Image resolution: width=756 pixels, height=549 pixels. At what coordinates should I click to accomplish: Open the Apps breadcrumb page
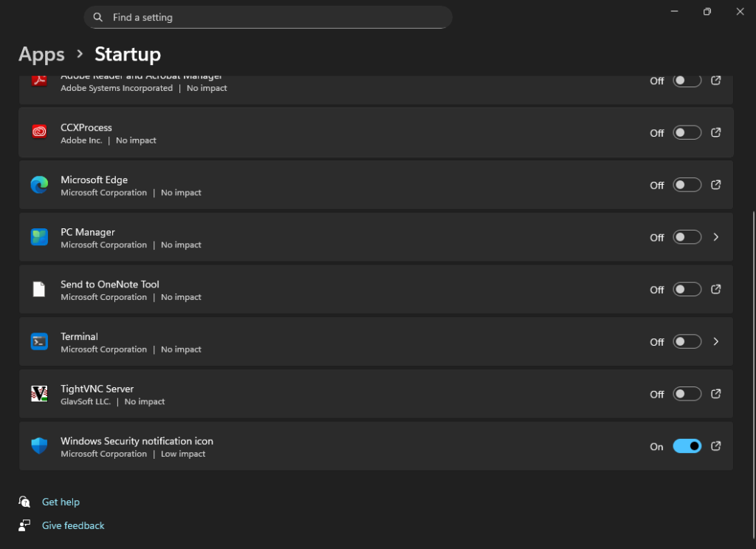[41, 53]
